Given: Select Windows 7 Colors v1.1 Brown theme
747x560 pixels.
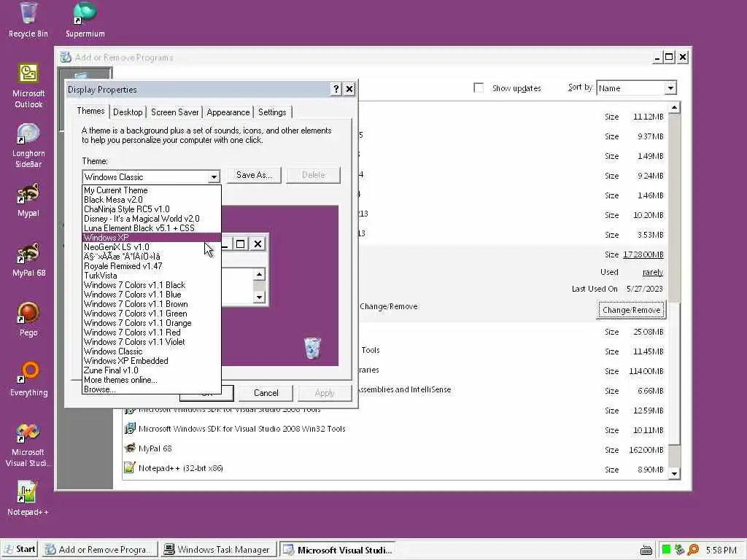Looking at the screenshot, I should (x=152, y=304).
